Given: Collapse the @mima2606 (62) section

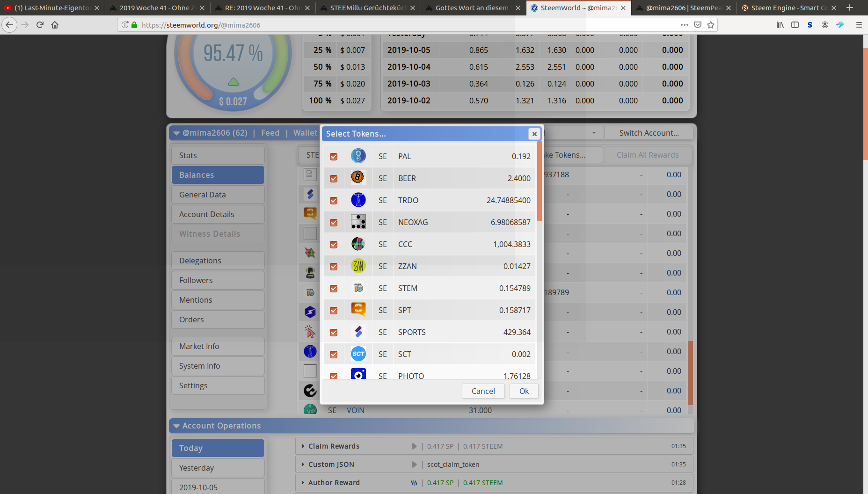Looking at the screenshot, I should click(176, 133).
